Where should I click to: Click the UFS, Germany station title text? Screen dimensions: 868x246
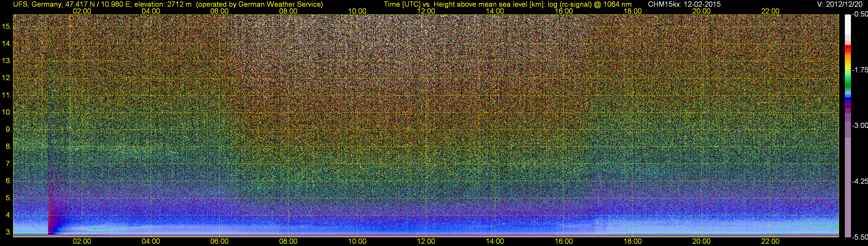click(37, 4)
